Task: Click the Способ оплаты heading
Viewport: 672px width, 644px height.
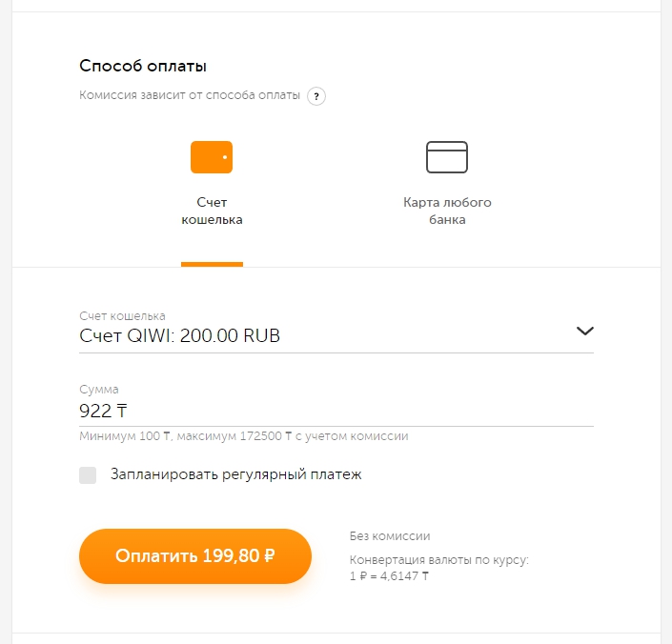Action: click(x=143, y=66)
